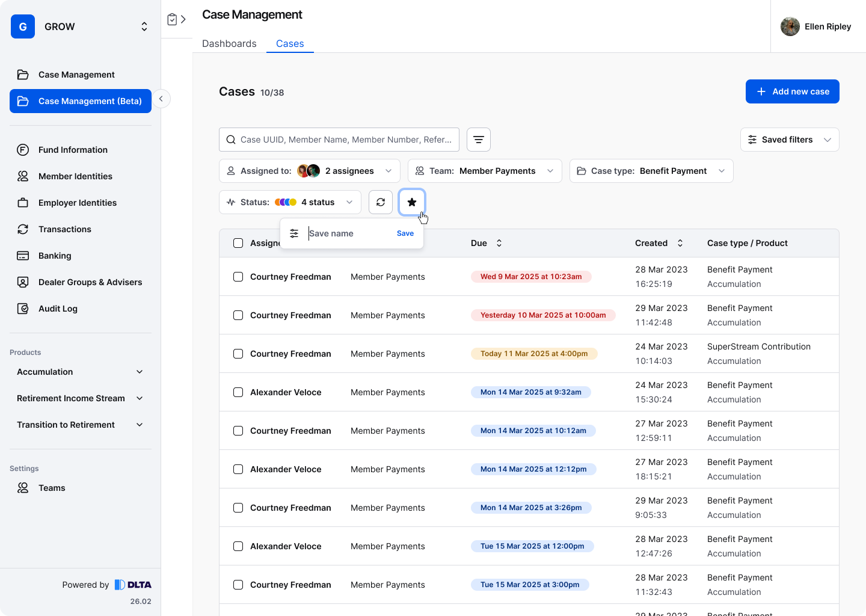Click the star save-filter icon
The image size is (866, 616).
point(412,202)
